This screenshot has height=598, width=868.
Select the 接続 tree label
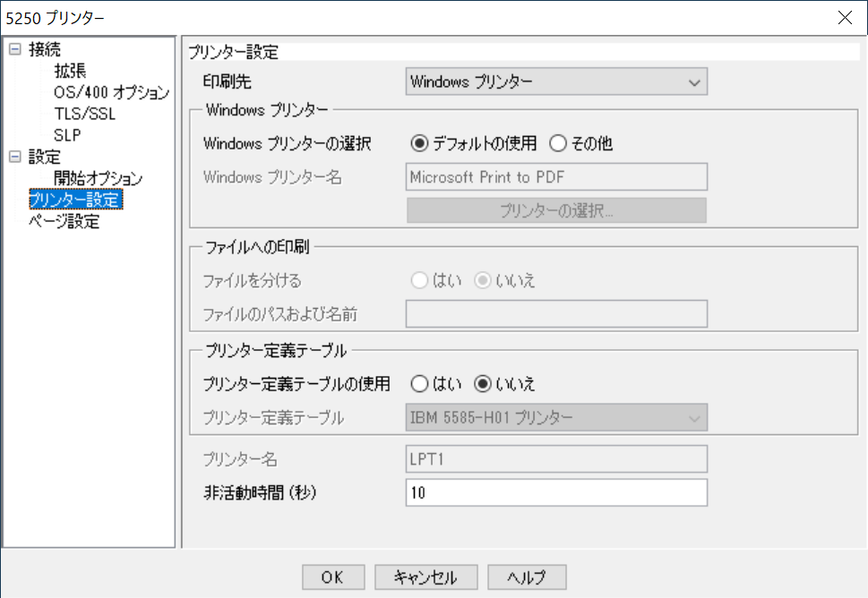[44, 49]
